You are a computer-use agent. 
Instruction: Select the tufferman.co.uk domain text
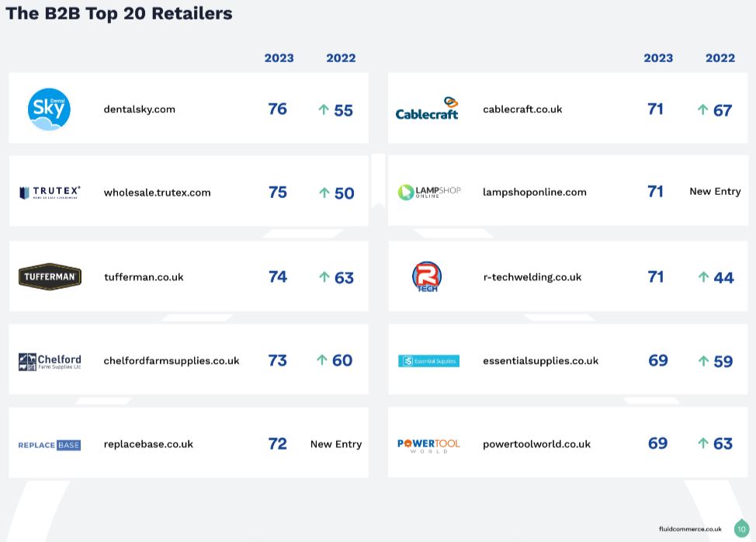(144, 277)
